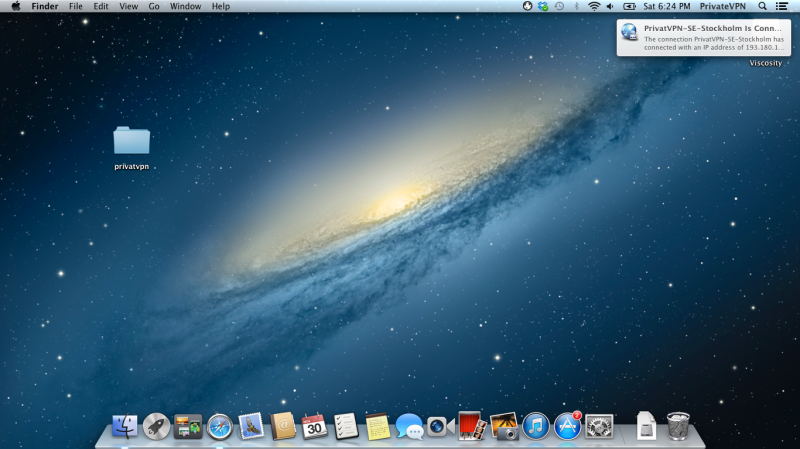Image resolution: width=800 pixels, height=449 pixels.
Task: Open the Calendar app showing 30
Action: coord(314,426)
